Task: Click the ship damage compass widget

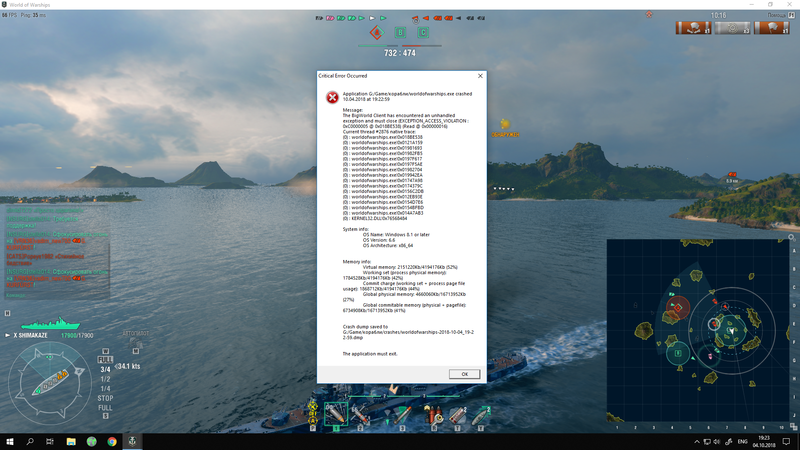Action: point(49,384)
